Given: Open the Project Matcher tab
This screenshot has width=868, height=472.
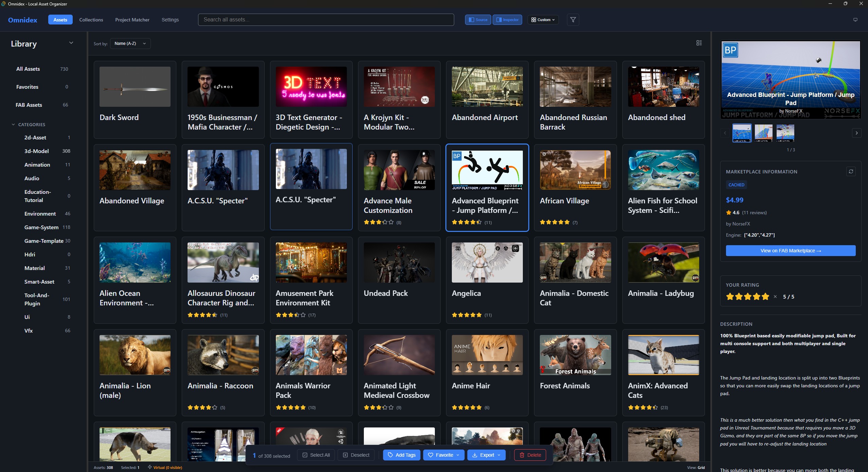Looking at the screenshot, I should pos(132,20).
